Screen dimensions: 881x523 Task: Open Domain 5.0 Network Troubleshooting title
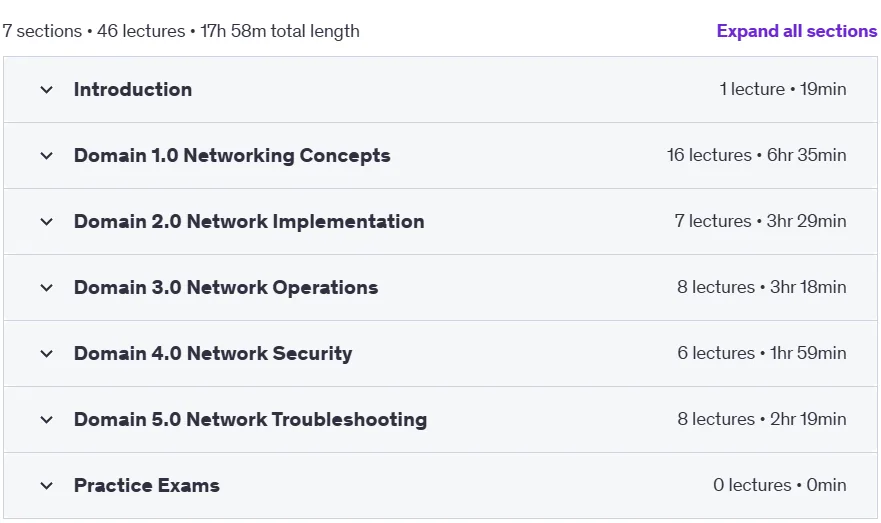pyautogui.click(x=250, y=420)
